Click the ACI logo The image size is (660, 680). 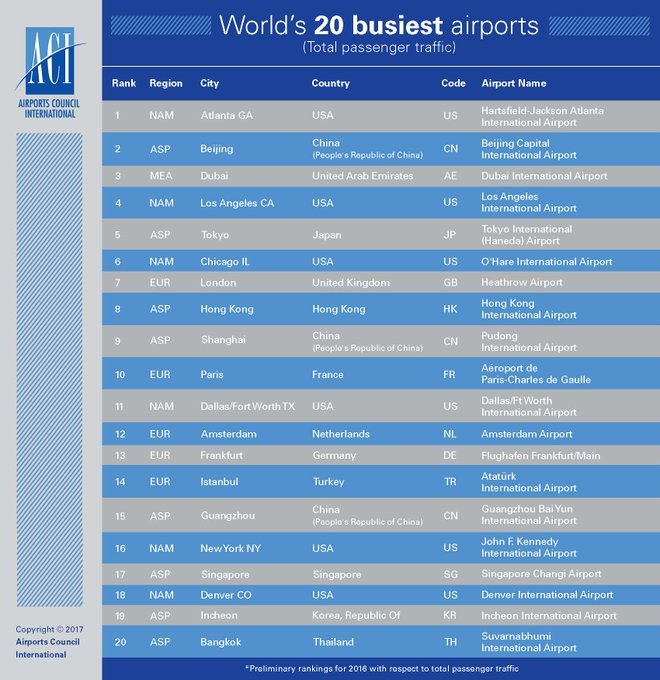pos(49,60)
